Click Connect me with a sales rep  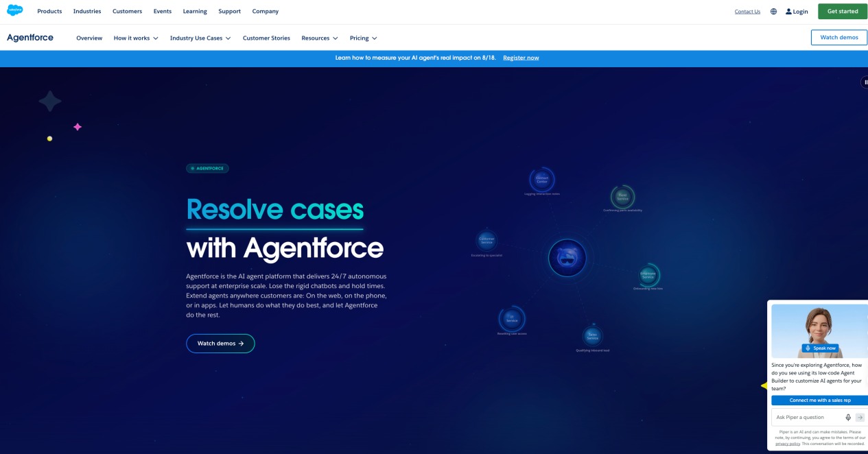[x=819, y=400]
